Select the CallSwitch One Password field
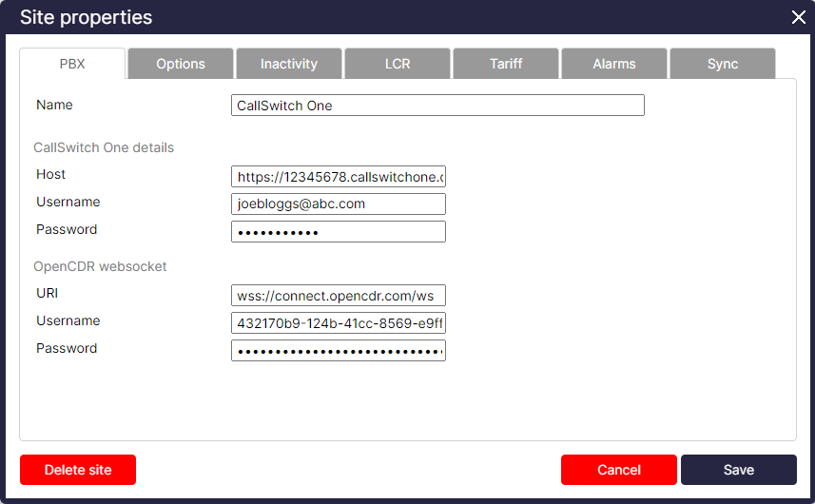The image size is (815, 504). [x=338, y=232]
